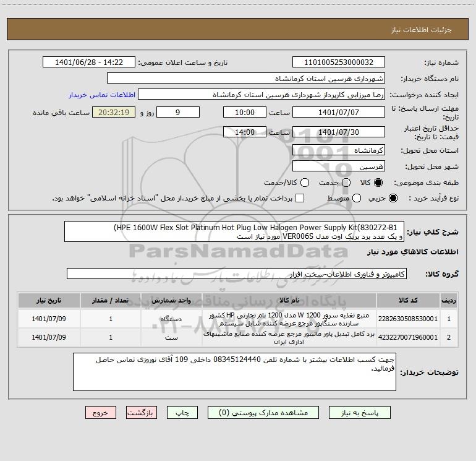
Task: Select the خدمت radio button
Action: (x=346, y=183)
